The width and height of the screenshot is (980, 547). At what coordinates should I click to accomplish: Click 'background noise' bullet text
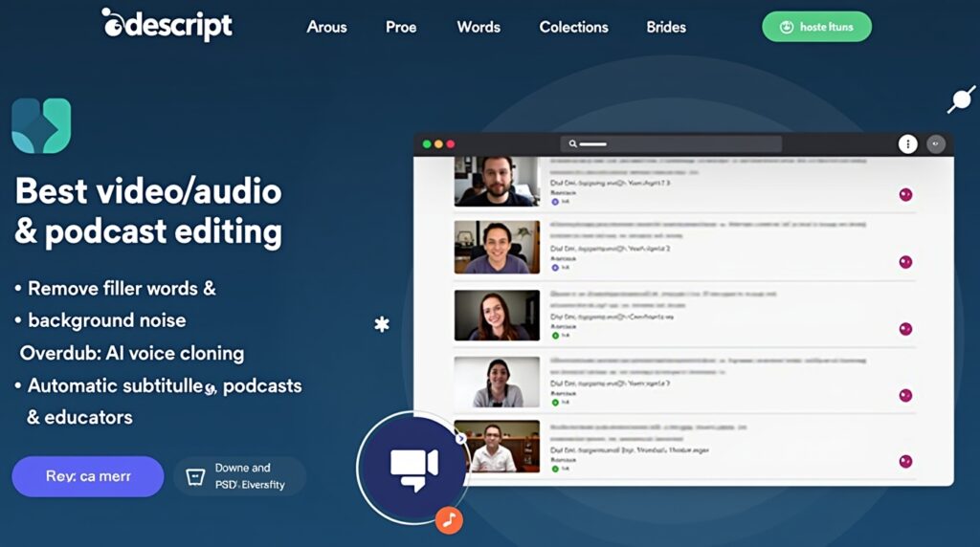click(x=107, y=320)
